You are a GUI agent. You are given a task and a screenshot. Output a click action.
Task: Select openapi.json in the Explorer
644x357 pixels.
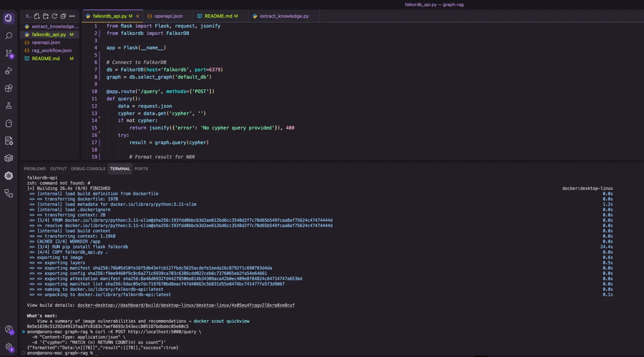point(46,42)
